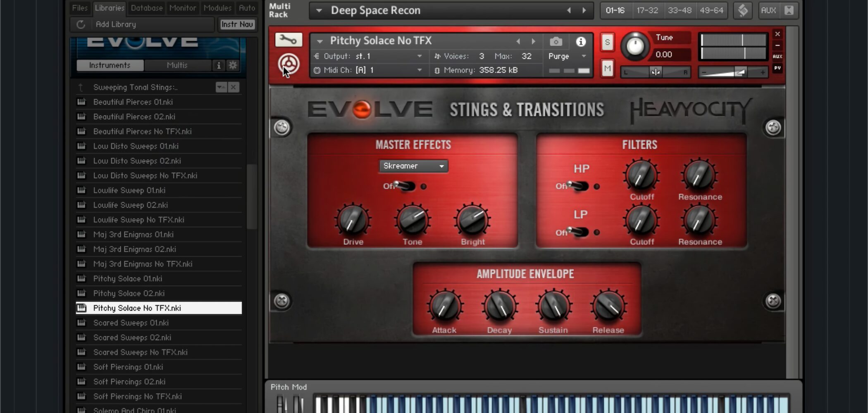Click the Low Disto Sweeps 02.nki file icon

[81, 161]
